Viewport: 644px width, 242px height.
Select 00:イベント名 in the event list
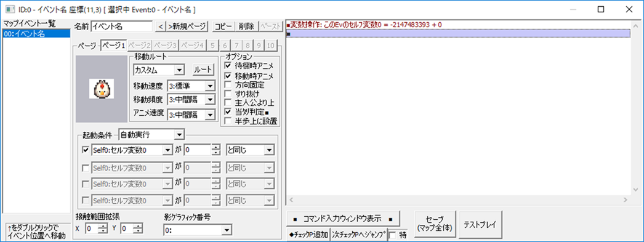[36, 34]
